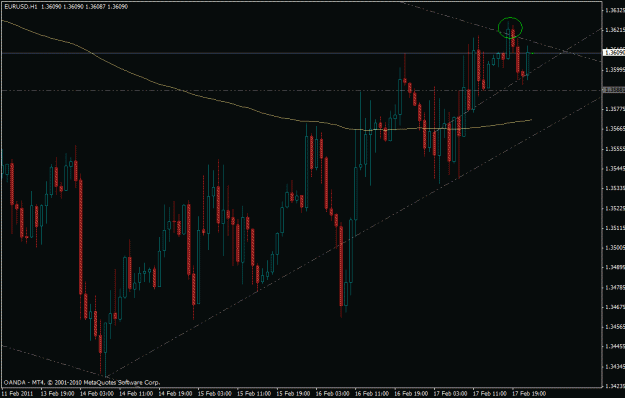Image resolution: width=625 pixels, height=398 pixels.
Task: Click the 1.3555 price axis label
Action: (x=615, y=149)
